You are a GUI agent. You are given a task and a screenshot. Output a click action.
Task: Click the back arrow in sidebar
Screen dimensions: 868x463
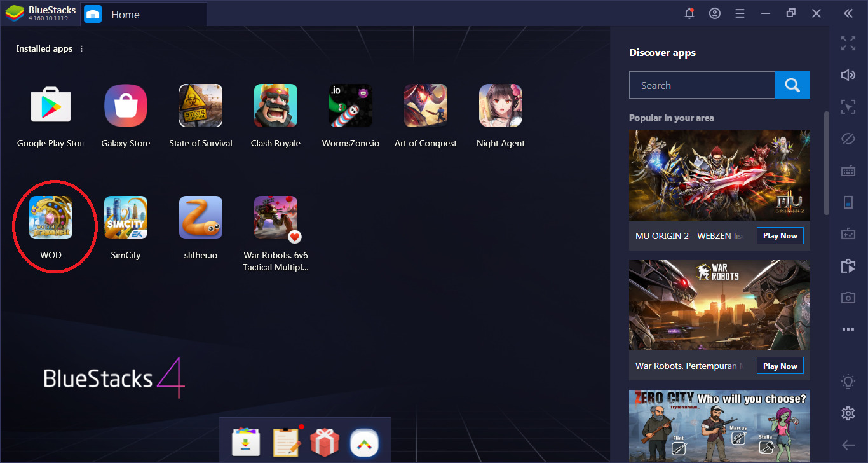click(x=848, y=445)
